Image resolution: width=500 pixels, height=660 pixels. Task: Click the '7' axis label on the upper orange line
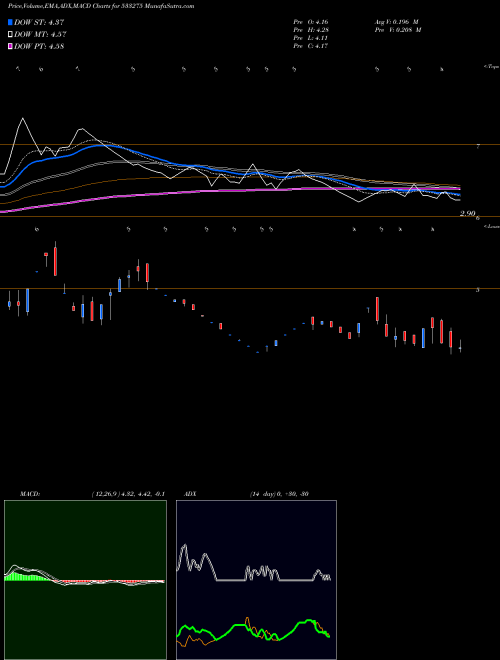click(478, 146)
